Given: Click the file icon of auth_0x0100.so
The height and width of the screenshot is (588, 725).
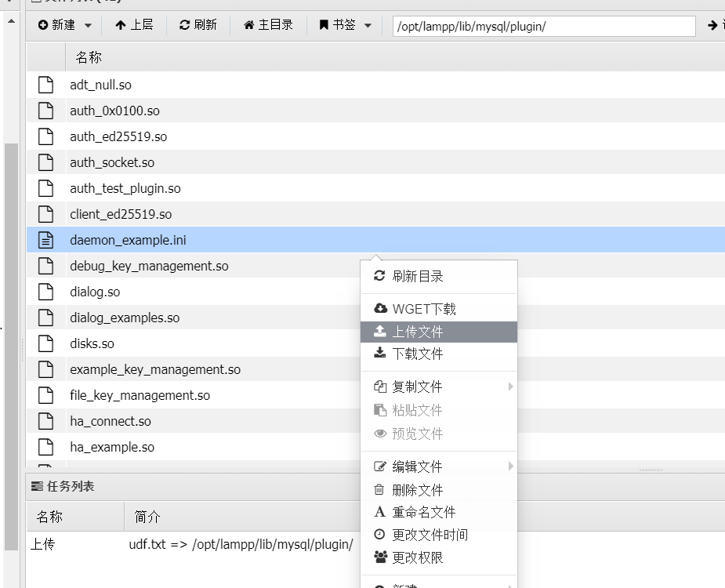Looking at the screenshot, I should [x=45, y=111].
